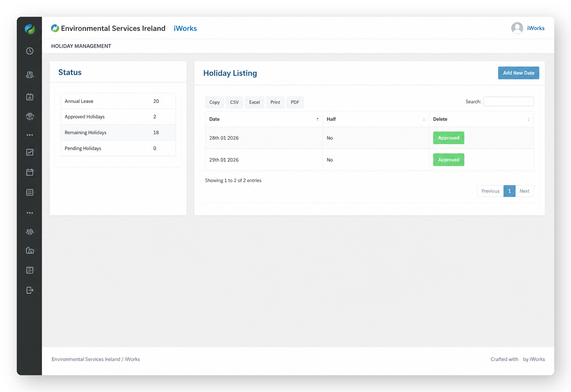Open the clock icon in sidebar
571x392 pixels.
(x=30, y=51)
